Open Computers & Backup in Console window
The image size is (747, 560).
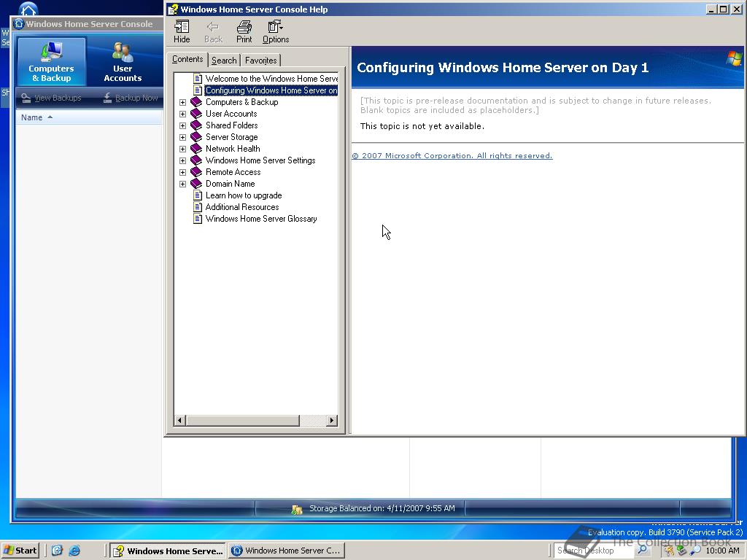click(52, 62)
